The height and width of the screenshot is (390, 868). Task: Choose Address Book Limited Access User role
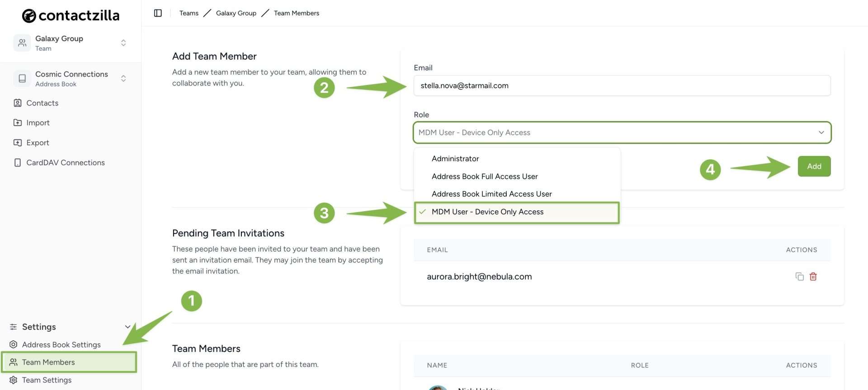pos(517,194)
